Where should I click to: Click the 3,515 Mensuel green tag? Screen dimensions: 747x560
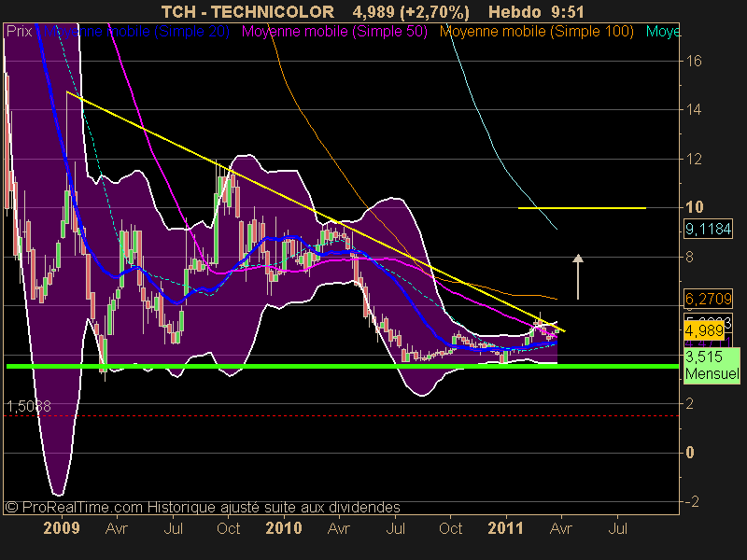712,365
